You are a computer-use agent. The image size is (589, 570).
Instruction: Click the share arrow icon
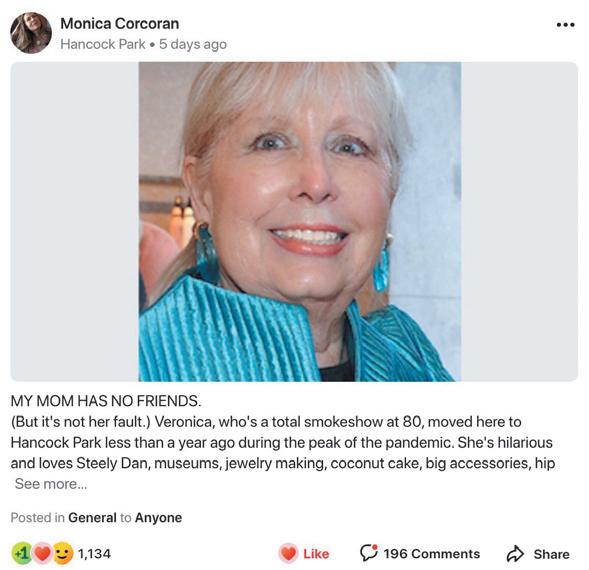coord(515,554)
